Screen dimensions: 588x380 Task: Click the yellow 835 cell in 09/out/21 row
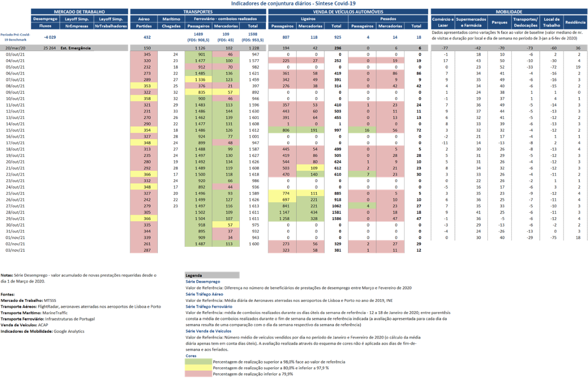pos(199,92)
